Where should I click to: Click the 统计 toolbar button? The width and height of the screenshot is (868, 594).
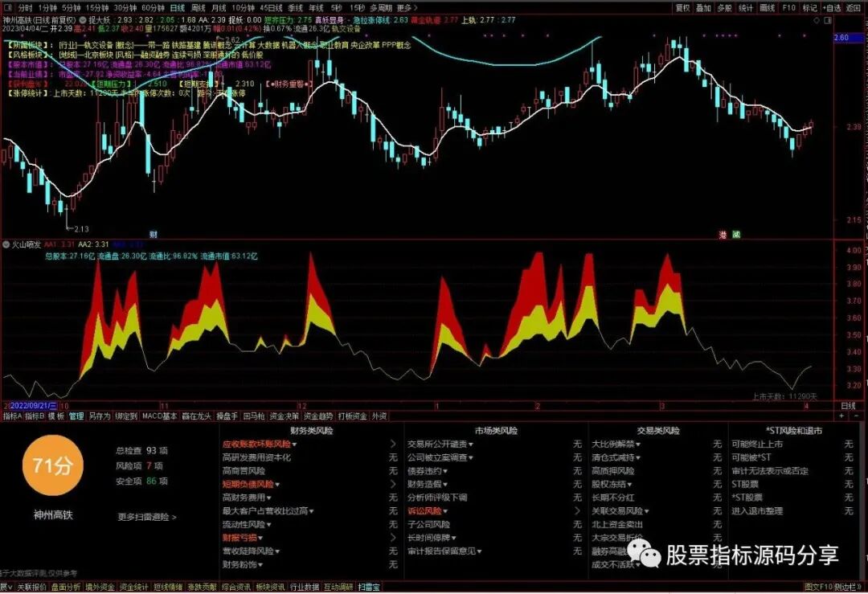click(746, 8)
